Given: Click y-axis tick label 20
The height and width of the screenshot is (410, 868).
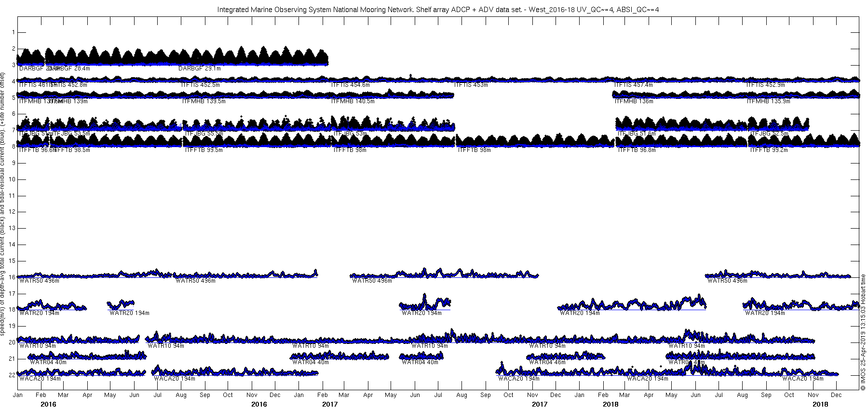Looking at the screenshot, I should [x=12, y=342].
